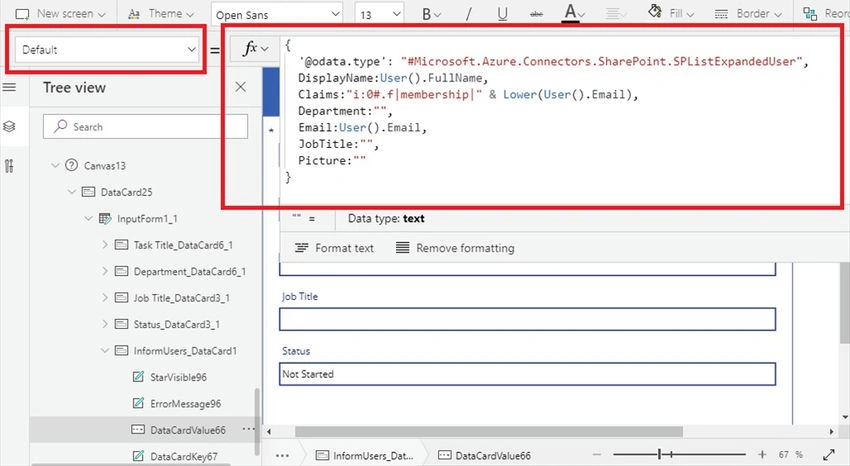
Task: Select ErrorMessage96 in tree
Action: click(x=185, y=404)
